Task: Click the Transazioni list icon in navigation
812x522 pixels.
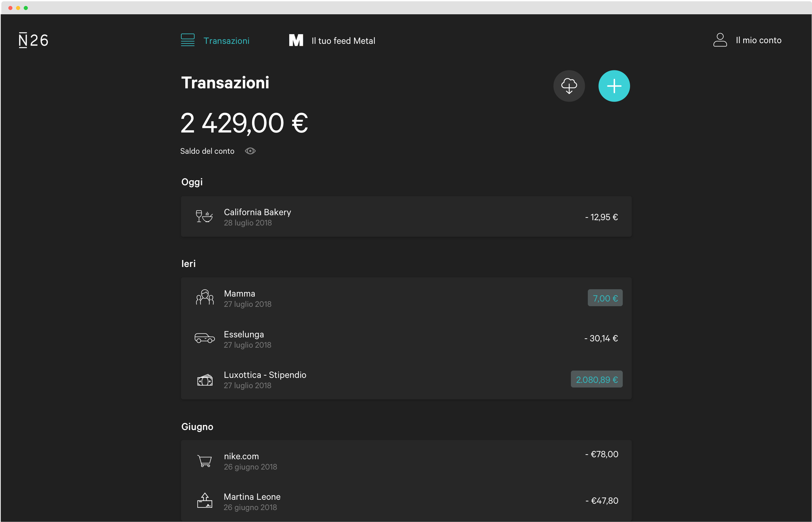Action: click(188, 40)
